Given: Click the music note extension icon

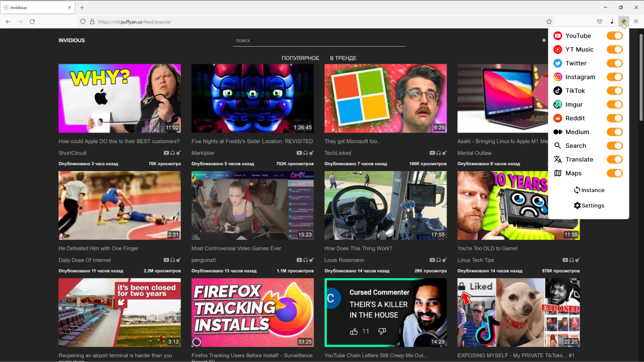Looking at the screenshot, I should click(612, 21).
